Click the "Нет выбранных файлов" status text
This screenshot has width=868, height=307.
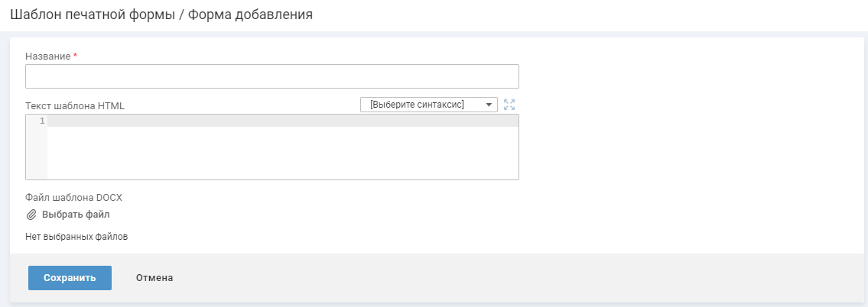pos(76,237)
